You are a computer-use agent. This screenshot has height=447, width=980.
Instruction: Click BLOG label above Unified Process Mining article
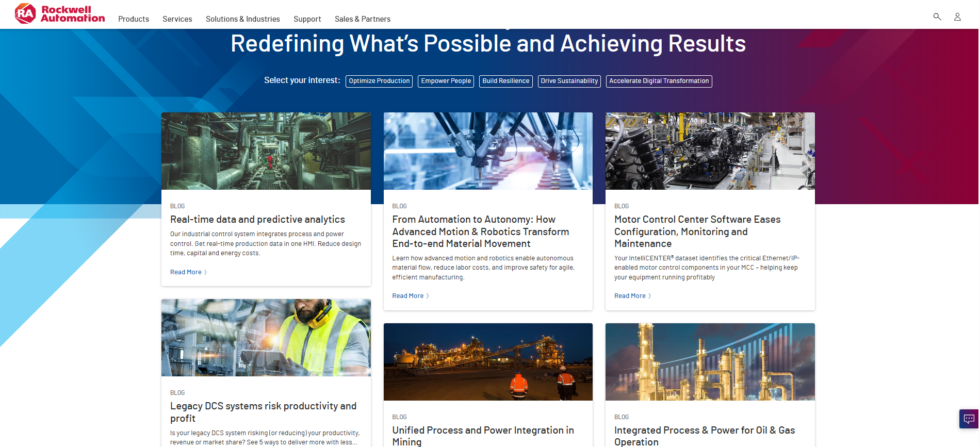(x=399, y=417)
